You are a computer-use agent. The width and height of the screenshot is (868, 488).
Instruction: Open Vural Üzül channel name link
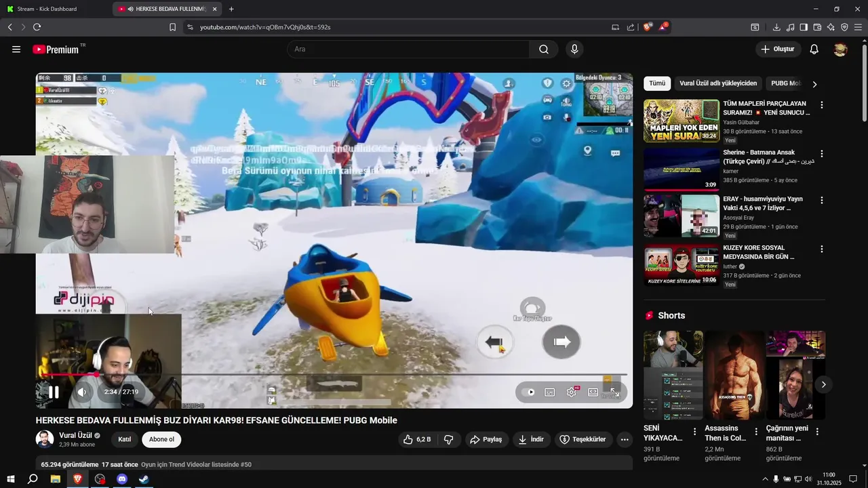click(75, 435)
